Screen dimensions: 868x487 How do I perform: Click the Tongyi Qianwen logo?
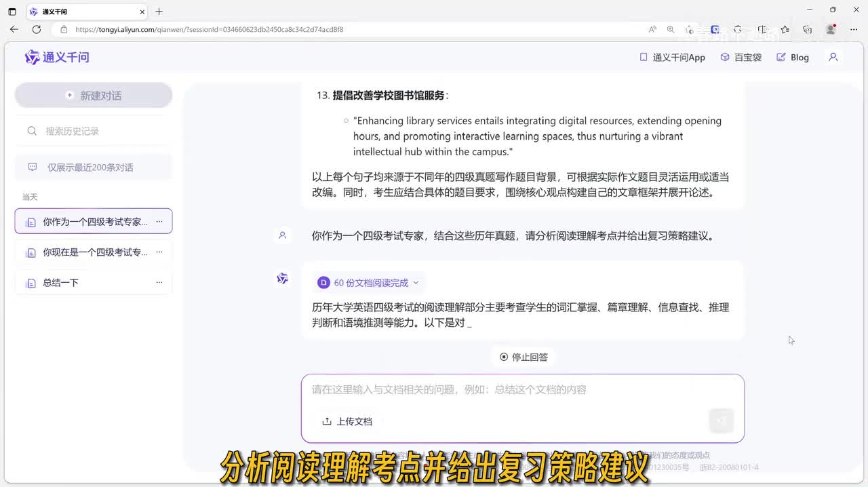(57, 58)
